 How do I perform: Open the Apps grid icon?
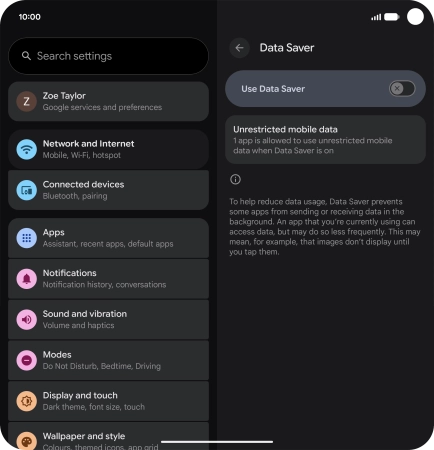coord(26,238)
